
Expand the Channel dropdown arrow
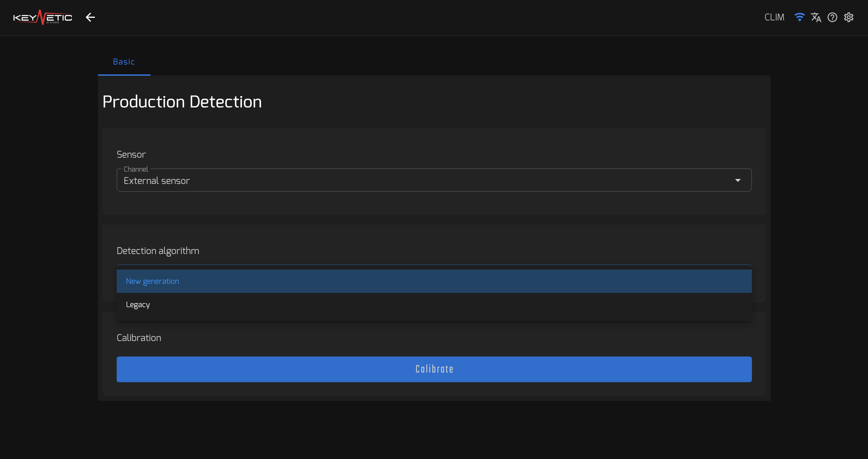tap(738, 180)
